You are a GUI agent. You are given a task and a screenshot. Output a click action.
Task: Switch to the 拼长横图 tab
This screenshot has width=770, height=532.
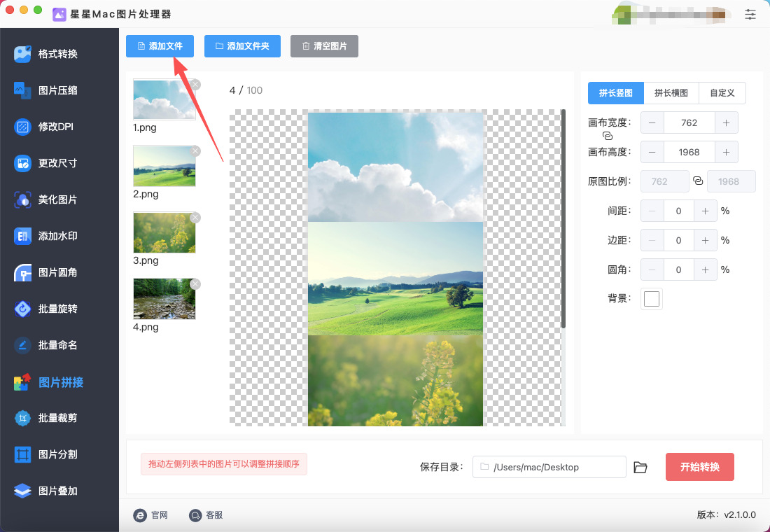(x=671, y=93)
